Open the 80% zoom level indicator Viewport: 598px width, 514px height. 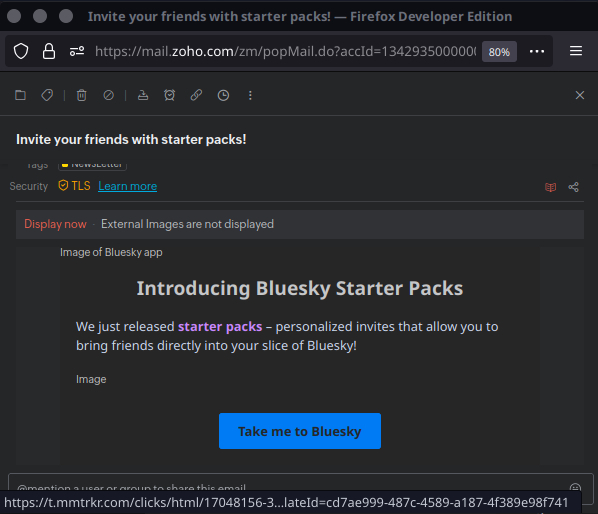pos(499,51)
